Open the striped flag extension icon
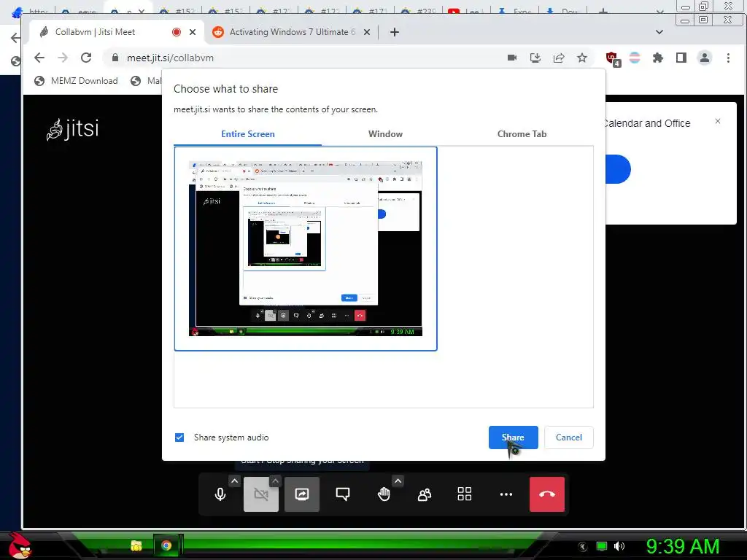The width and height of the screenshot is (747, 560). click(x=635, y=58)
